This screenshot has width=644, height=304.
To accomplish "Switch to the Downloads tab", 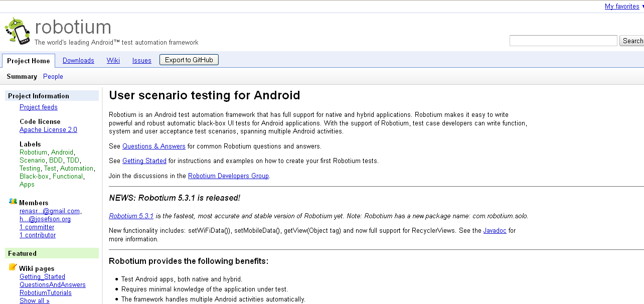I will coord(78,61).
